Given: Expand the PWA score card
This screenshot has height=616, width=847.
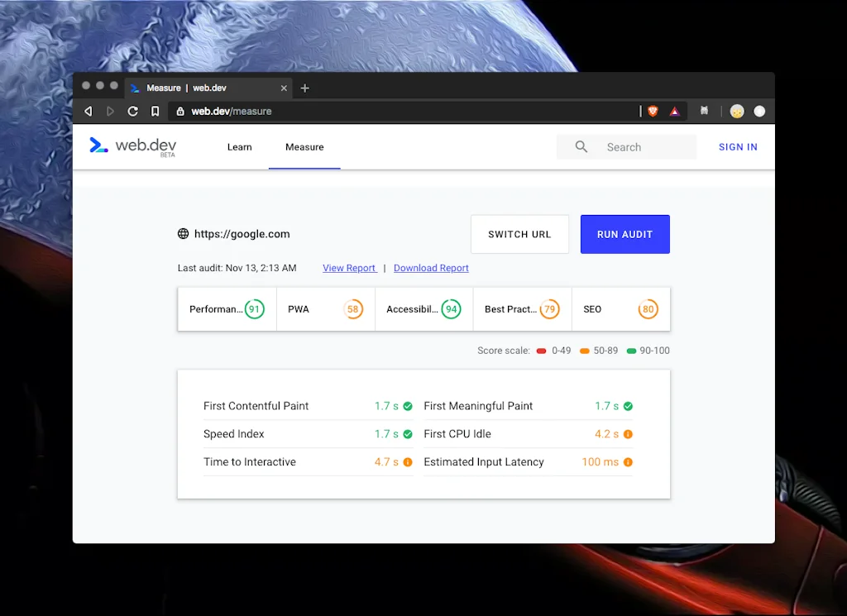Looking at the screenshot, I should [325, 308].
